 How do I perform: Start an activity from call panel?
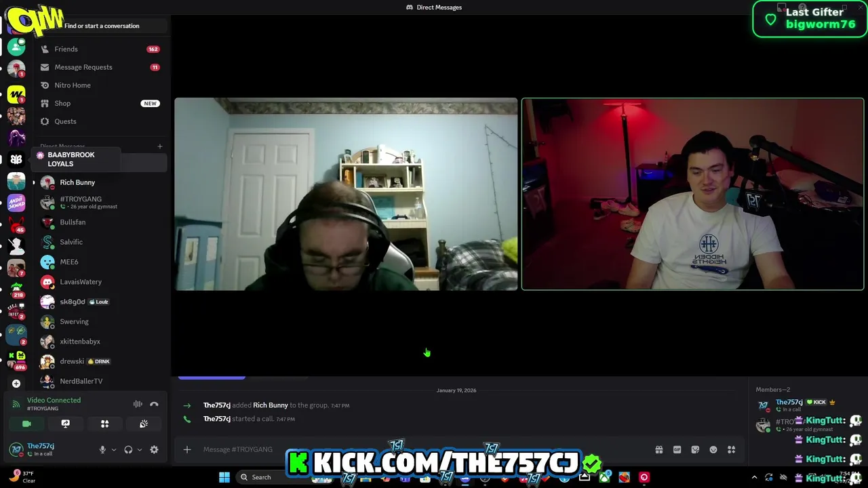pyautogui.click(x=104, y=424)
